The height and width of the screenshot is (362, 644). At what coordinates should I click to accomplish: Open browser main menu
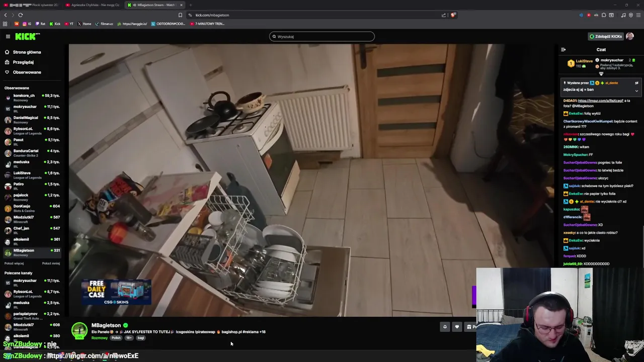click(638, 15)
